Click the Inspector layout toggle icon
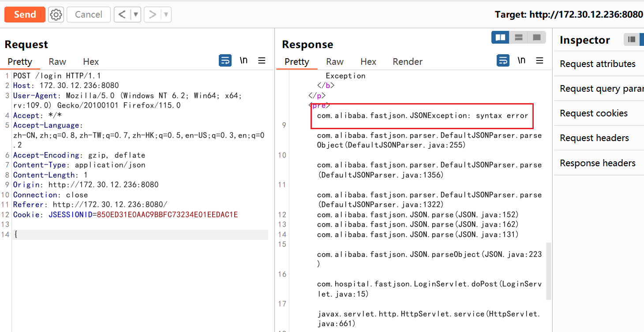Viewport: 644px width, 332px height. (x=632, y=40)
